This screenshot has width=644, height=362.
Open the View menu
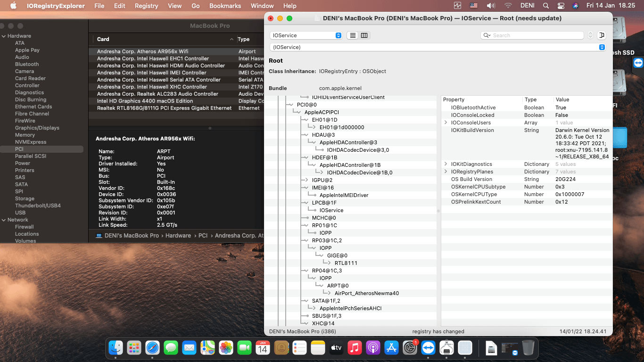pyautogui.click(x=175, y=6)
